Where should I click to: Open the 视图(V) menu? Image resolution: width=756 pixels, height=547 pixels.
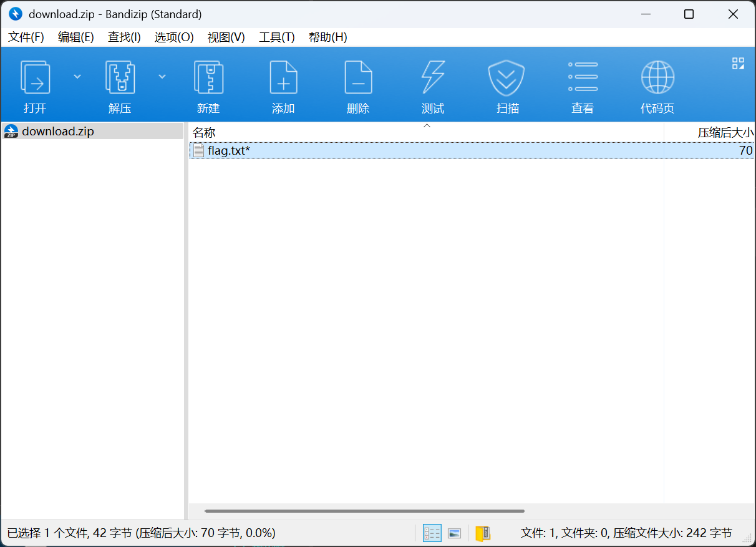tap(226, 37)
